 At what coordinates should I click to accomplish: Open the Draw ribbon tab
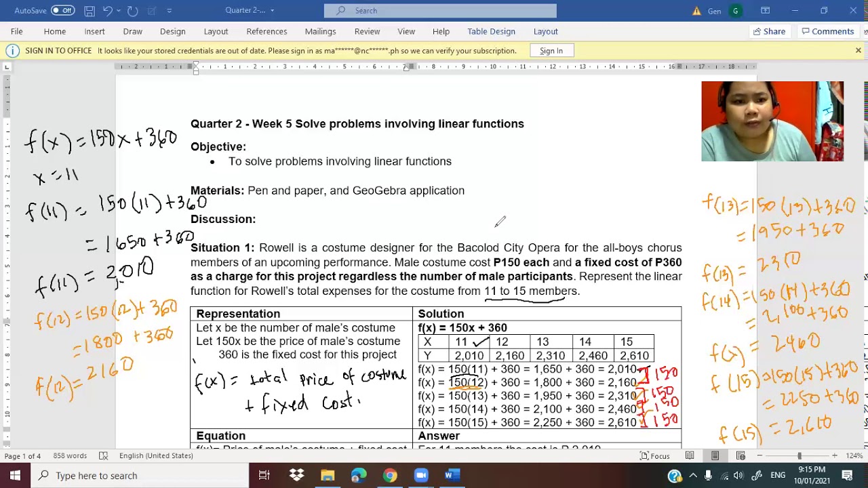[133, 31]
